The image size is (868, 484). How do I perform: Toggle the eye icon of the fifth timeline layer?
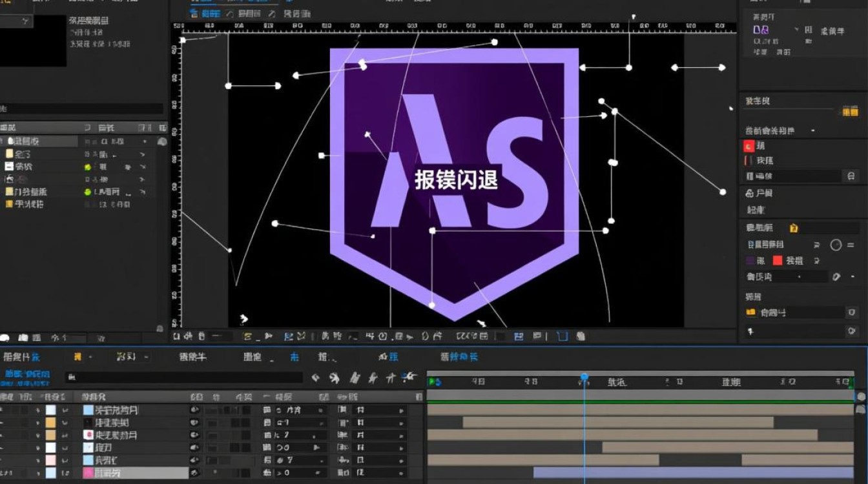194,460
